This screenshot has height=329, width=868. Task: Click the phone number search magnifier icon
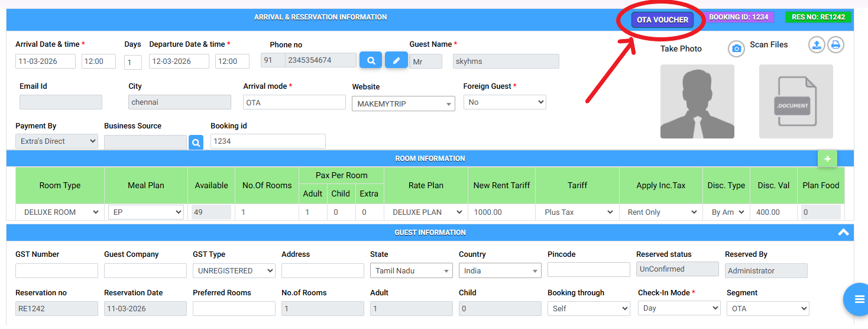point(371,60)
